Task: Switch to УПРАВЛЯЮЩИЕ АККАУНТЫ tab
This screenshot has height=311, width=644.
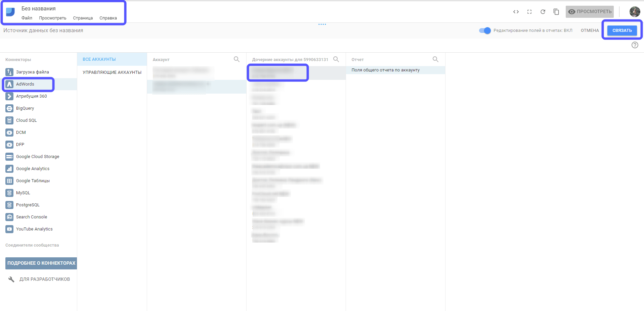Action: coord(112,72)
